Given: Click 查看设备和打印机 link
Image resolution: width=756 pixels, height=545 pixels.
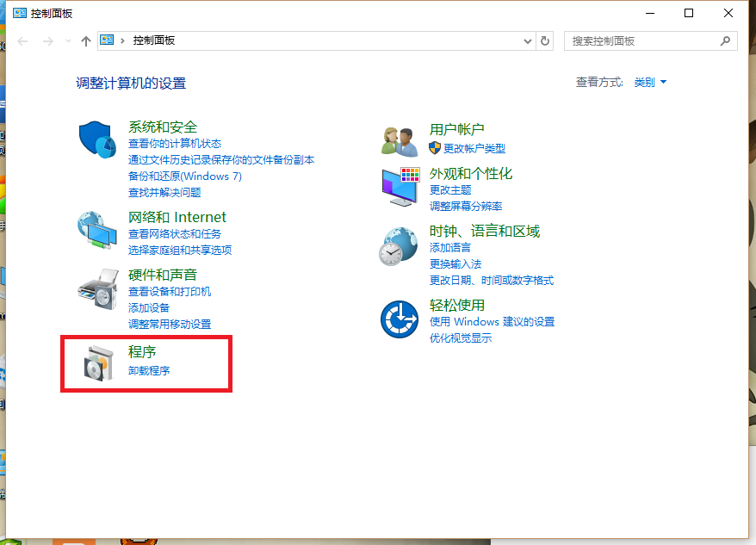Looking at the screenshot, I should pyautogui.click(x=170, y=292).
